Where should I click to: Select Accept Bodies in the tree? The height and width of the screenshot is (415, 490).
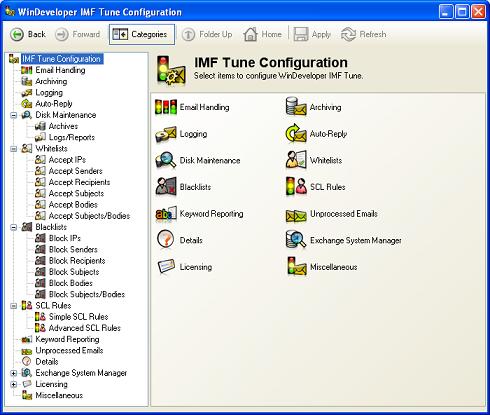point(73,205)
